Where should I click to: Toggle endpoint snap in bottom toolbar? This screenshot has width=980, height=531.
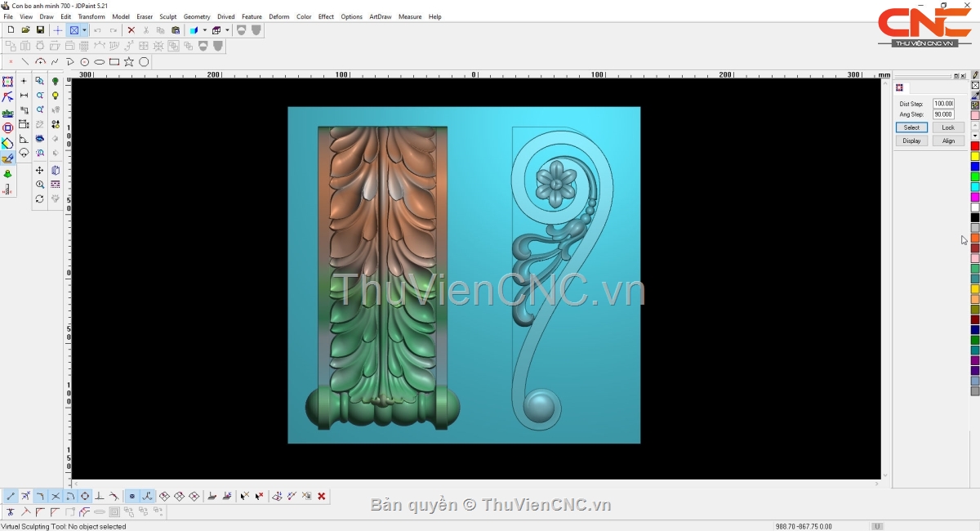[x=11, y=496]
